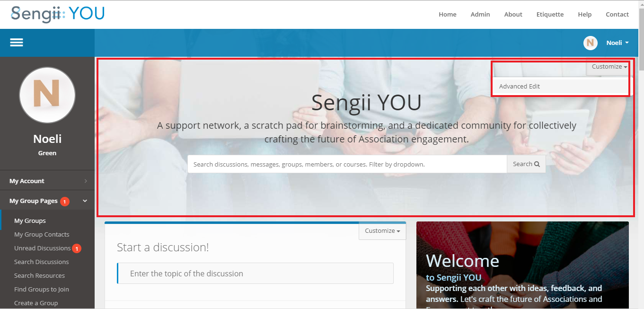Open the Etiquette page
Image resolution: width=644 pixels, height=309 pixels.
click(x=550, y=14)
